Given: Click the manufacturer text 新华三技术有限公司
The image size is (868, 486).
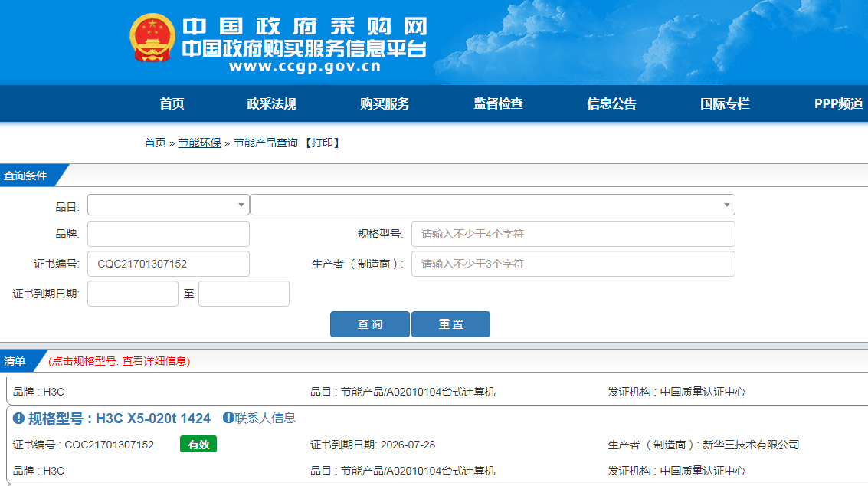Looking at the screenshot, I should [x=751, y=445].
